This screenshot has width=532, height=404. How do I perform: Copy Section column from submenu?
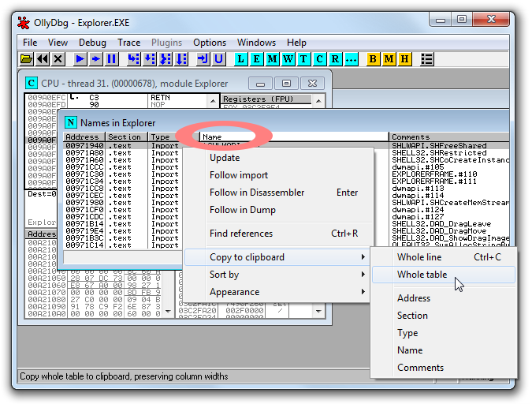coord(444,316)
